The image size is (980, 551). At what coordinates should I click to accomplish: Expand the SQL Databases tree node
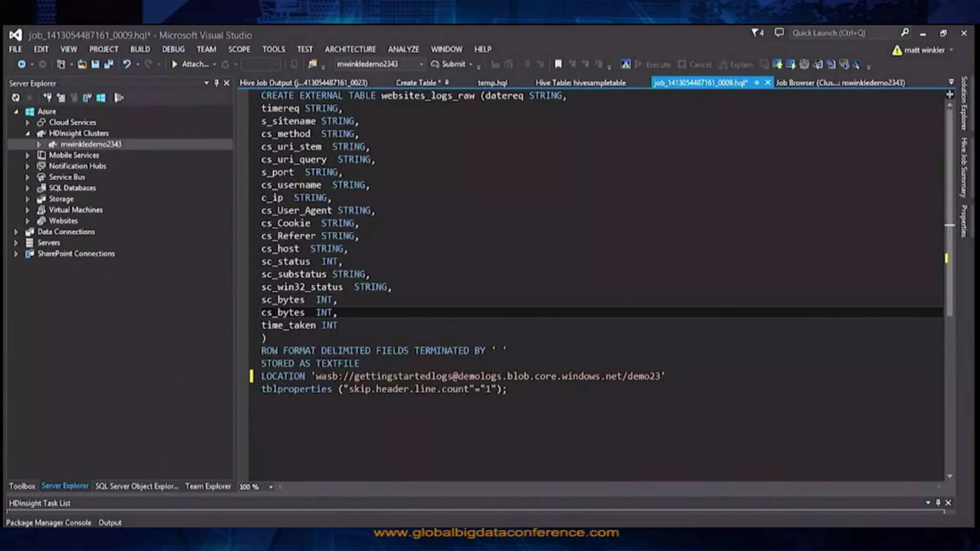27,188
